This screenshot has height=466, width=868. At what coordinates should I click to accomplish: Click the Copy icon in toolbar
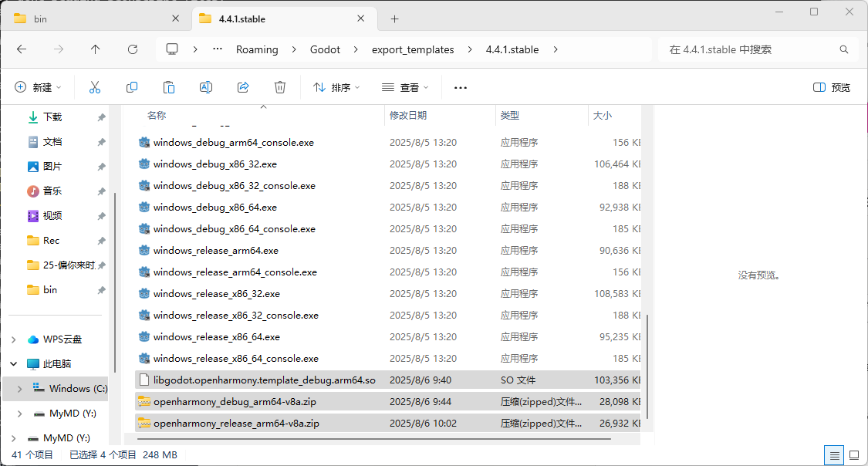132,87
